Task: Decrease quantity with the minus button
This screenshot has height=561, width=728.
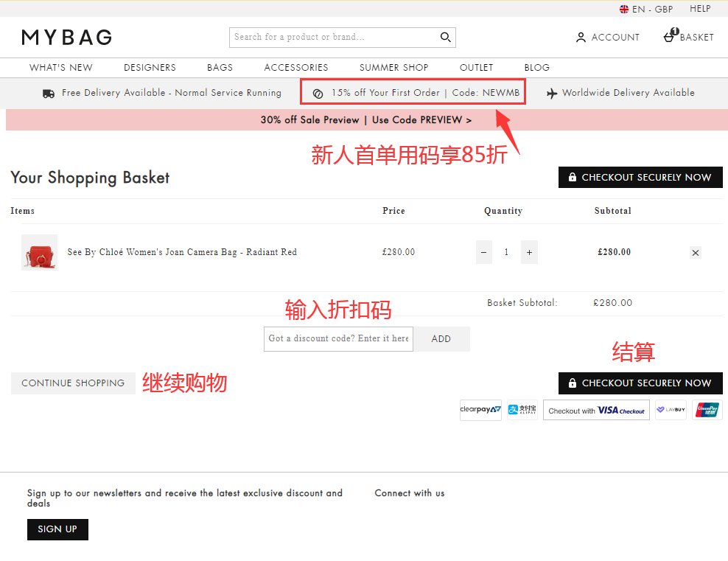Action: coord(484,252)
